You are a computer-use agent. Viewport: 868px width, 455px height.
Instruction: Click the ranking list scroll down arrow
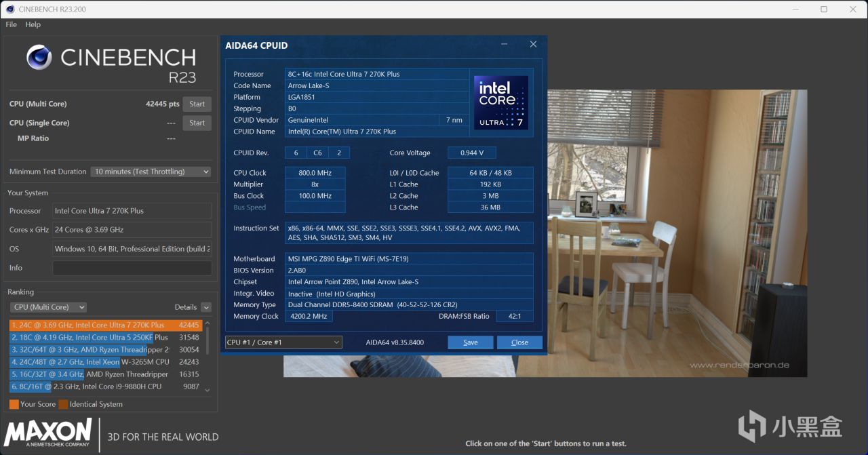click(208, 390)
